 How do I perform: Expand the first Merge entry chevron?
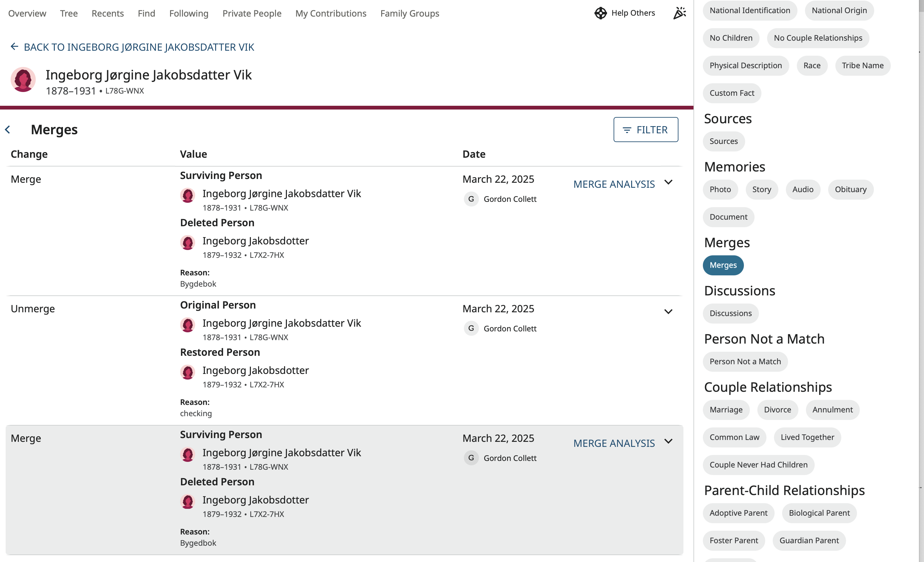click(668, 182)
